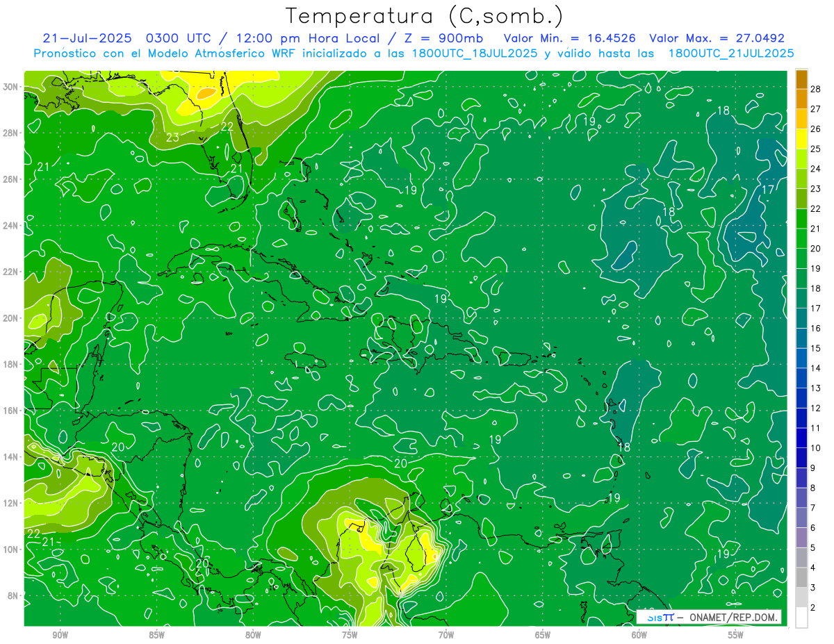Pick the purple swatch between 6 and 7
Screen dimensions: 834x644
pyautogui.click(x=801, y=518)
